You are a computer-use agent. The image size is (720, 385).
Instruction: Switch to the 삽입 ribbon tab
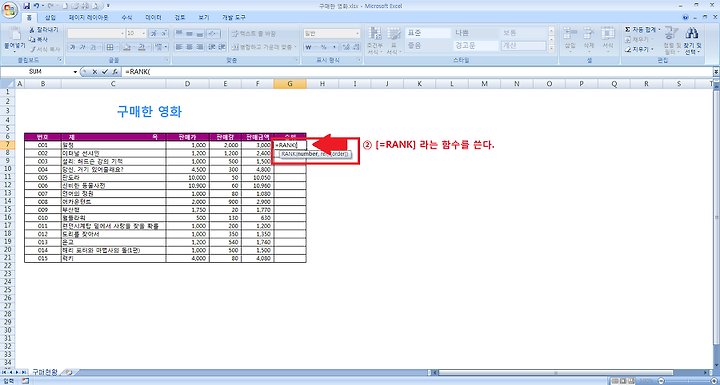pos(50,17)
